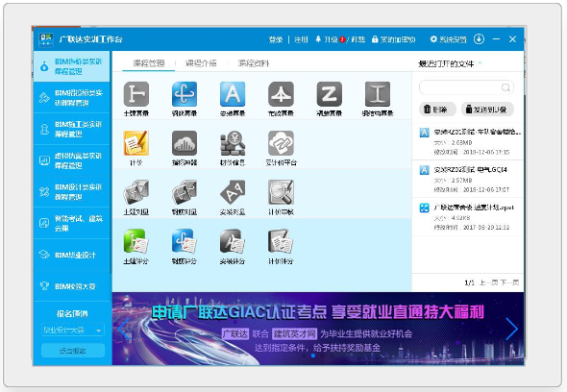This screenshot has width=567, height=392.
Task: Focus the recent files search field
Action: click(x=466, y=87)
